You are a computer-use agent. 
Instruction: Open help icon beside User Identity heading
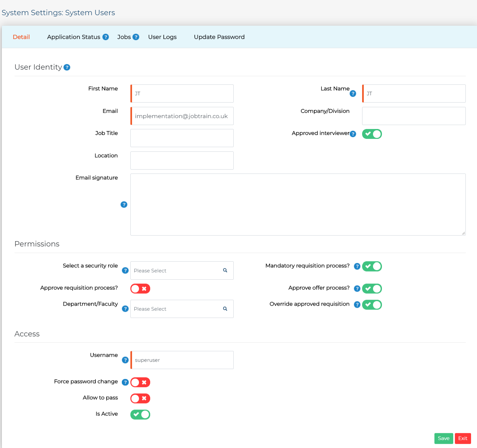pos(67,67)
